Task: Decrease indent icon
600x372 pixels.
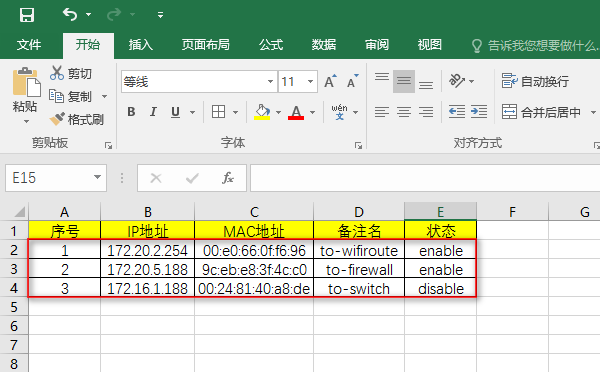Action: pyautogui.click(x=457, y=112)
